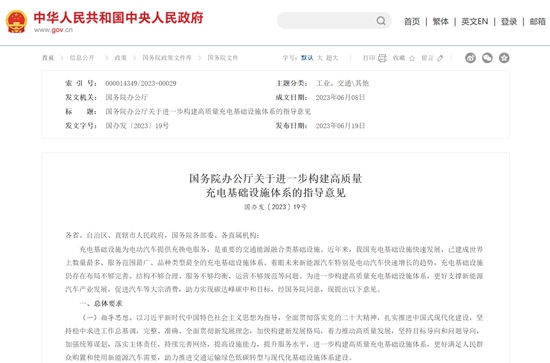Click the QQ Zone star share icon

(x=504, y=58)
